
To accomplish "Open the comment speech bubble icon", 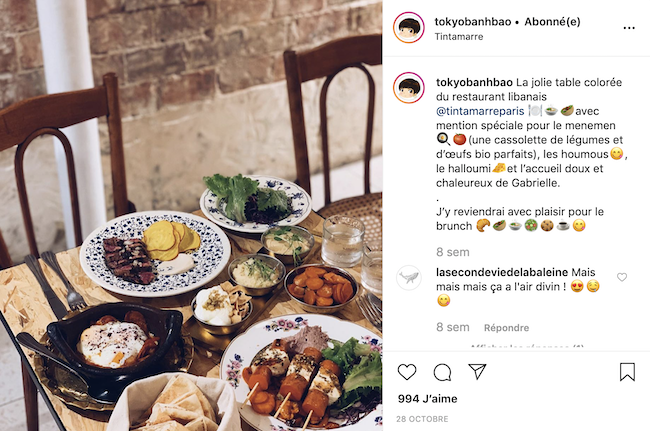I will (x=442, y=372).
